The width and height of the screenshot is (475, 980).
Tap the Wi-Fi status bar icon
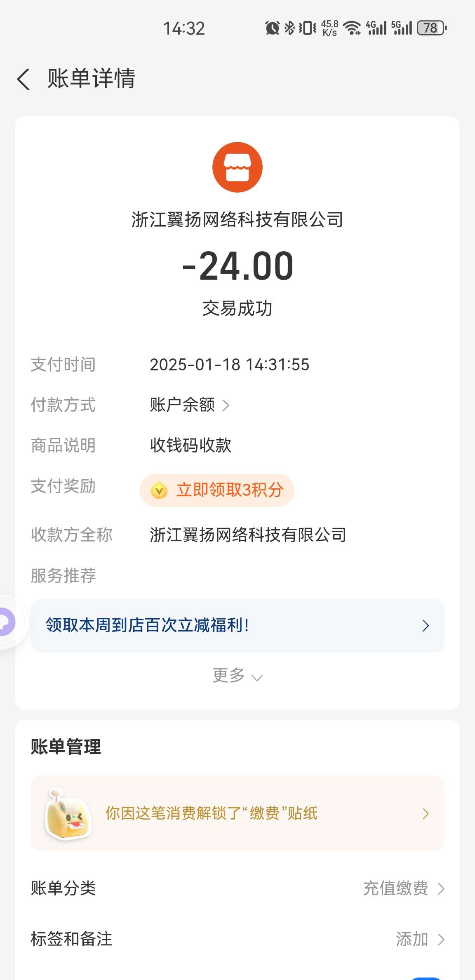point(353,28)
